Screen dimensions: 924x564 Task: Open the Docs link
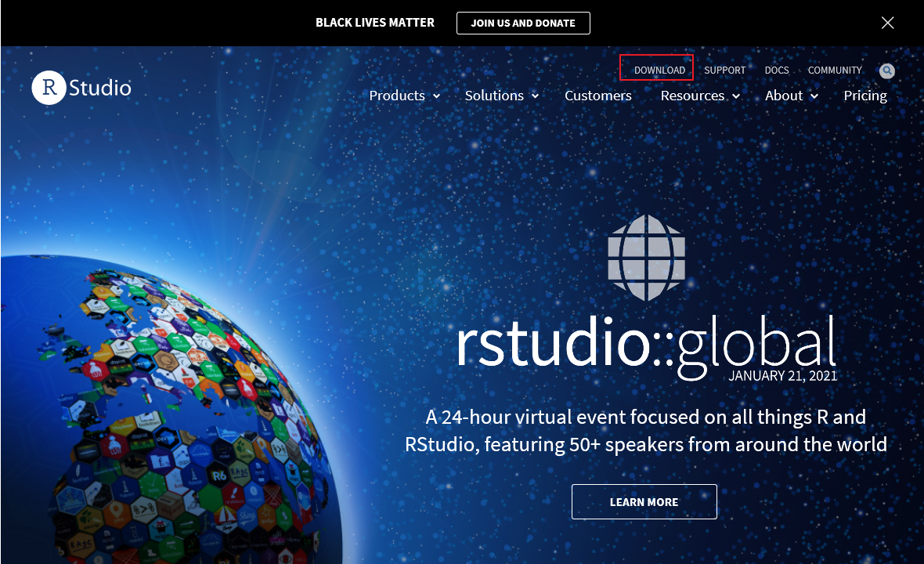click(x=777, y=70)
